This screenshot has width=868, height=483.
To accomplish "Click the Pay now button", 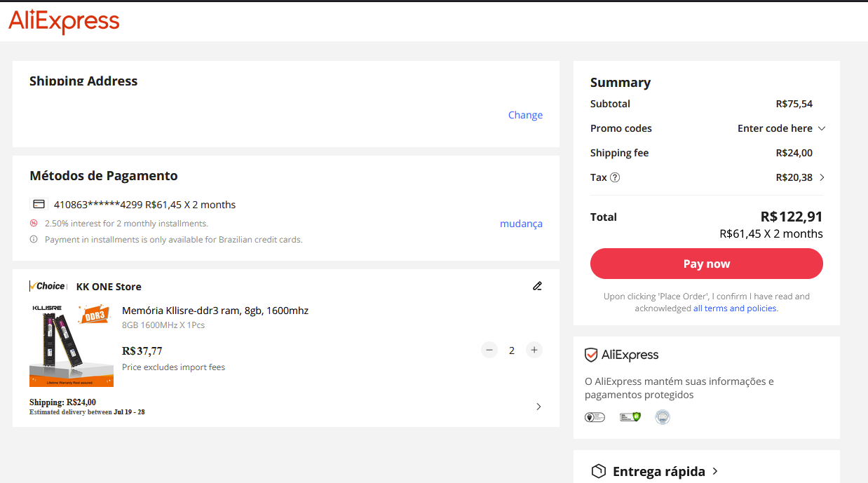I will [707, 264].
